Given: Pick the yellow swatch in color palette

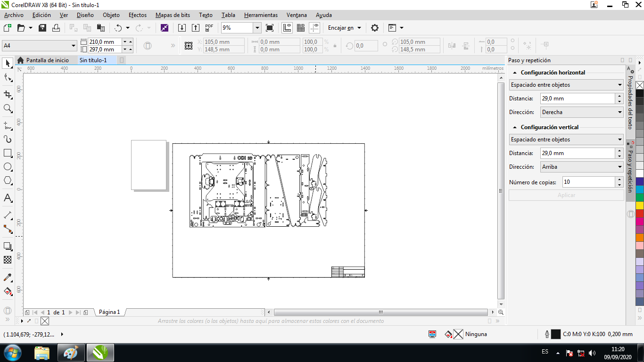Looking at the screenshot, I should tap(639, 206).
